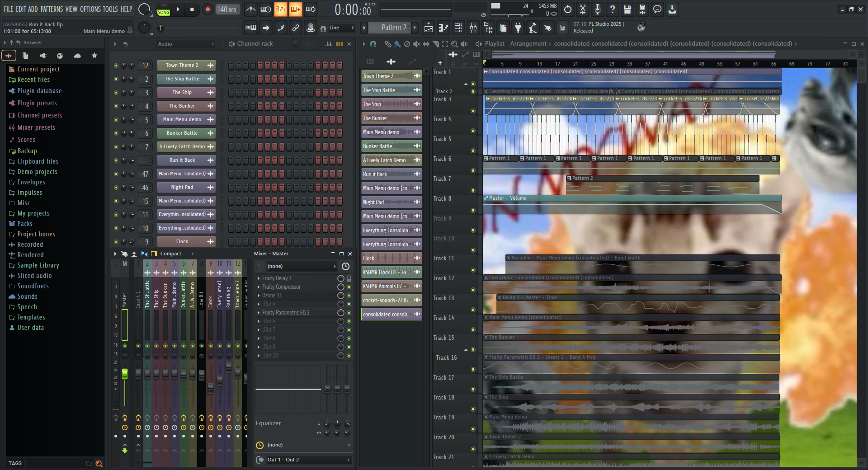Viewport: 868px width, 470px height.
Task: Open the Mixer view from the toolbar
Action: coord(473,28)
